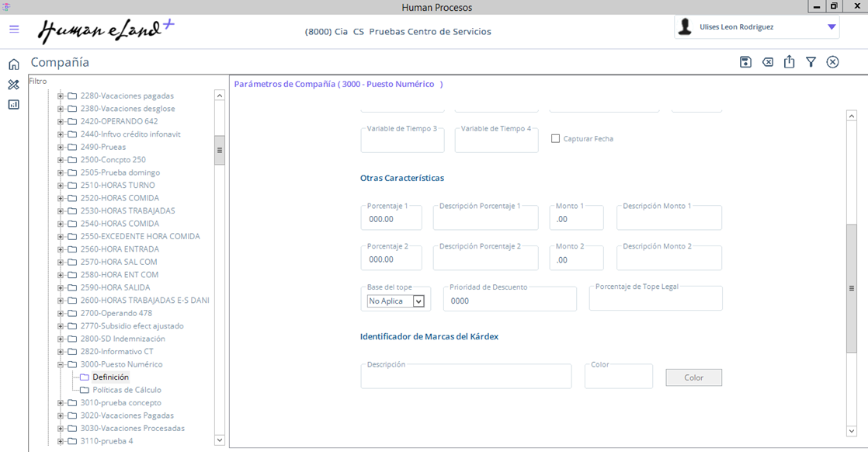
Task: Enable the Capturar Fecha checkbox
Action: point(555,139)
